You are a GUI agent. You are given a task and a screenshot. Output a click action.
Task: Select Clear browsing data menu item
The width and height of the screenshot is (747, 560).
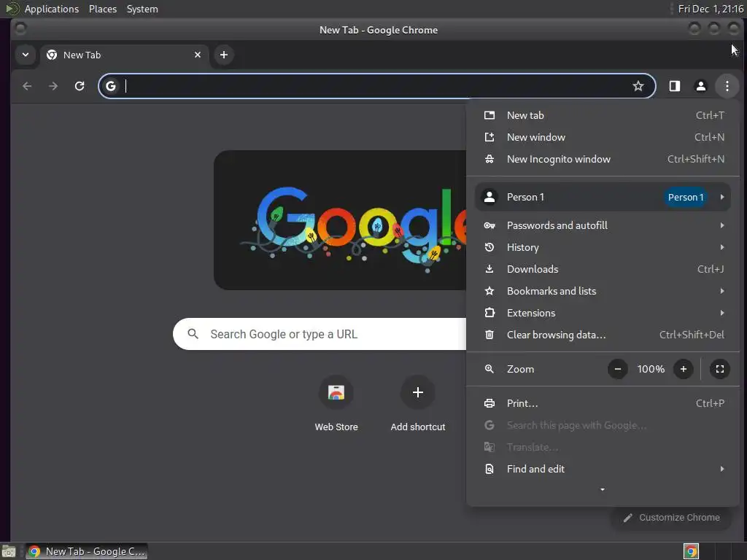click(603, 335)
